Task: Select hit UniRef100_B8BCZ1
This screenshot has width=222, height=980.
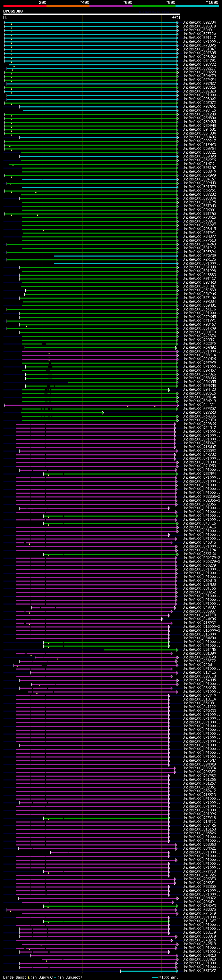Action: pos(199,153)
